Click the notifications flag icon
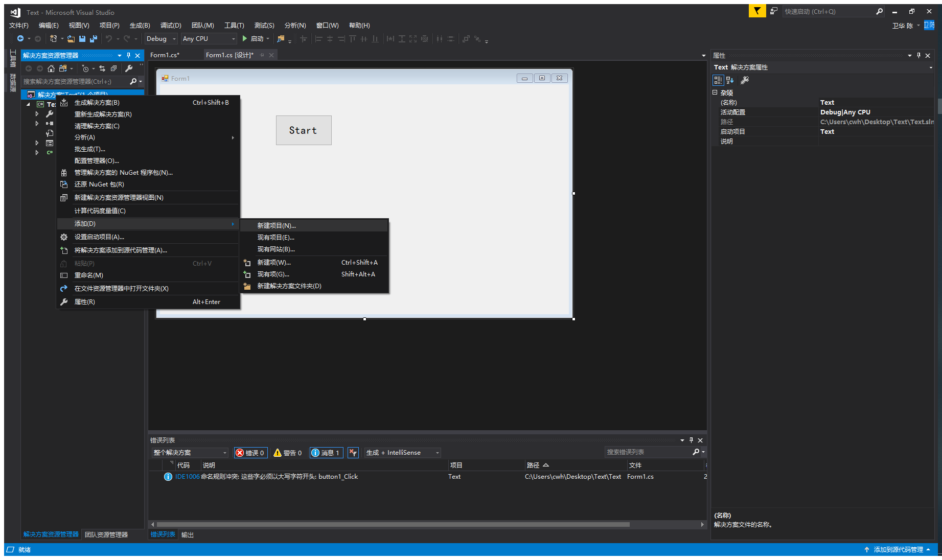The width and height of the screenshot is (942, 560). 757,11
